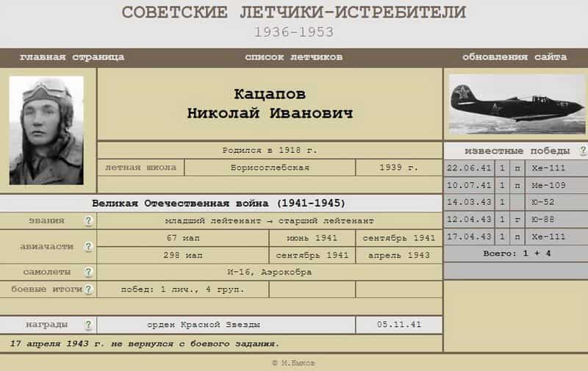Go to список летчиков page

coord(294,57)
